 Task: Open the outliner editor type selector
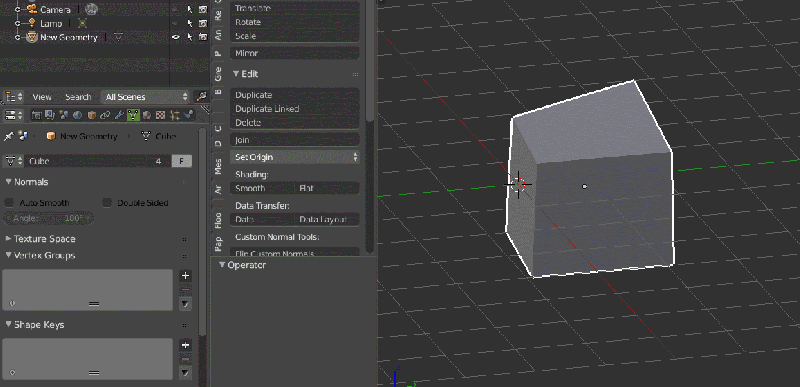point(14,96)
